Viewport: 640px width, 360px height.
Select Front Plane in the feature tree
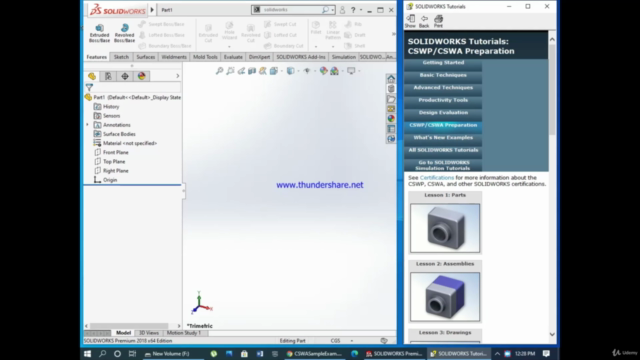click(x=116, y=152)
